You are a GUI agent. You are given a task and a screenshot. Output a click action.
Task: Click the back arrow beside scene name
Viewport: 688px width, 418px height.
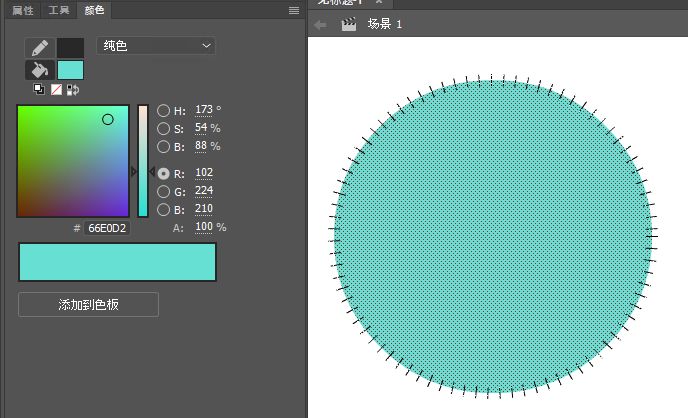(320, 25)
